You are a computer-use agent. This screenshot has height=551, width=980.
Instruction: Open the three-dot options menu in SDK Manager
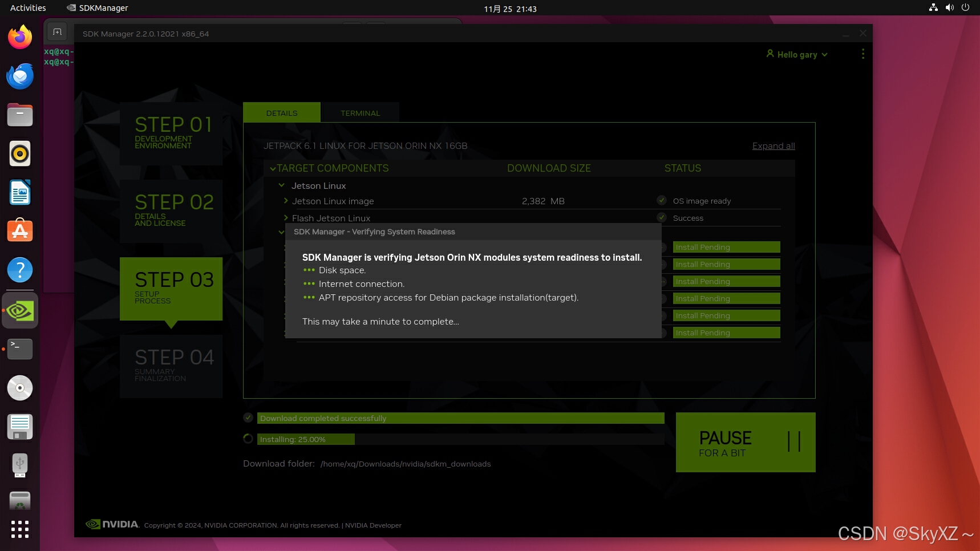coord(863,54)
